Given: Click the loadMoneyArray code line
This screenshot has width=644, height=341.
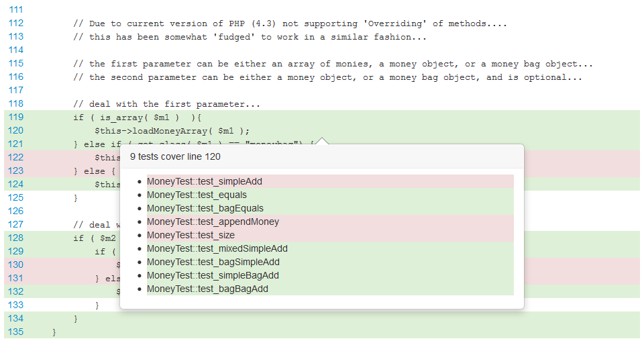Looking at the screenshot, I should 172,130.
